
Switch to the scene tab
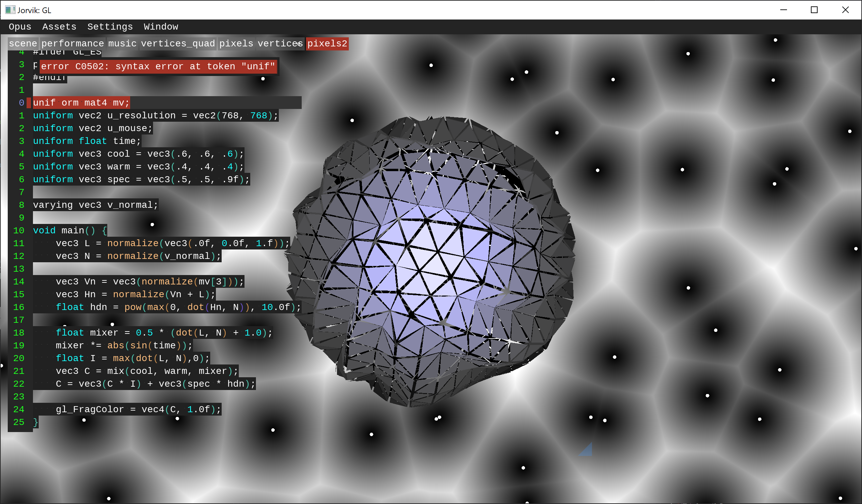pos(23,43)
